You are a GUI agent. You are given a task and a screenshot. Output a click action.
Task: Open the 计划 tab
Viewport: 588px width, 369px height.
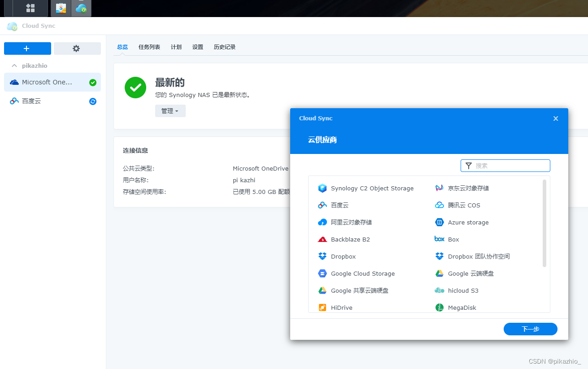[x=176, y=47]
